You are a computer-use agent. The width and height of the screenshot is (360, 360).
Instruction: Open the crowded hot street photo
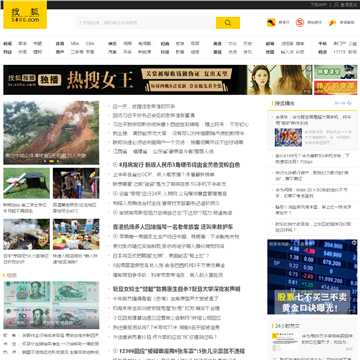pos(76,183)
